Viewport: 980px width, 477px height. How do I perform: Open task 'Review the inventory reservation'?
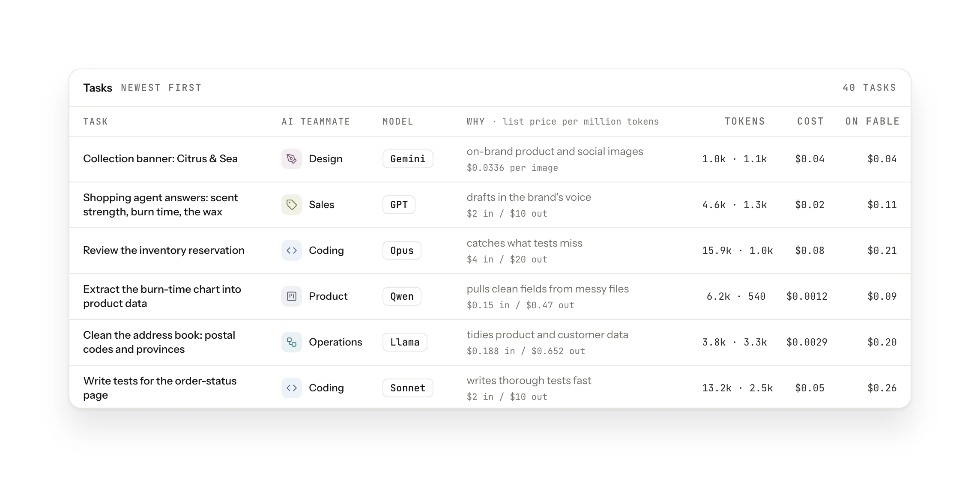coord(164,250)
